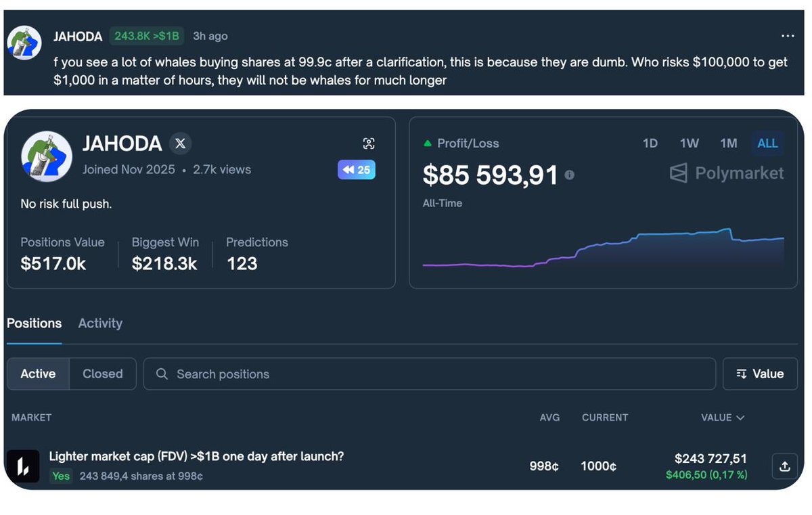Image resolution: width=812 pixels, height=515 pixels.
Task: Click the CURRENT column header
Action: click(x=605, y=418)
